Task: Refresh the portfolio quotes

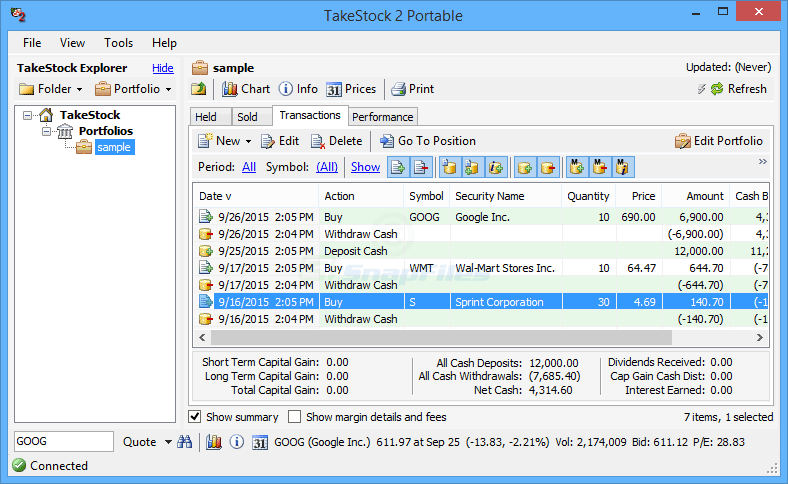Action: (739, 89)
